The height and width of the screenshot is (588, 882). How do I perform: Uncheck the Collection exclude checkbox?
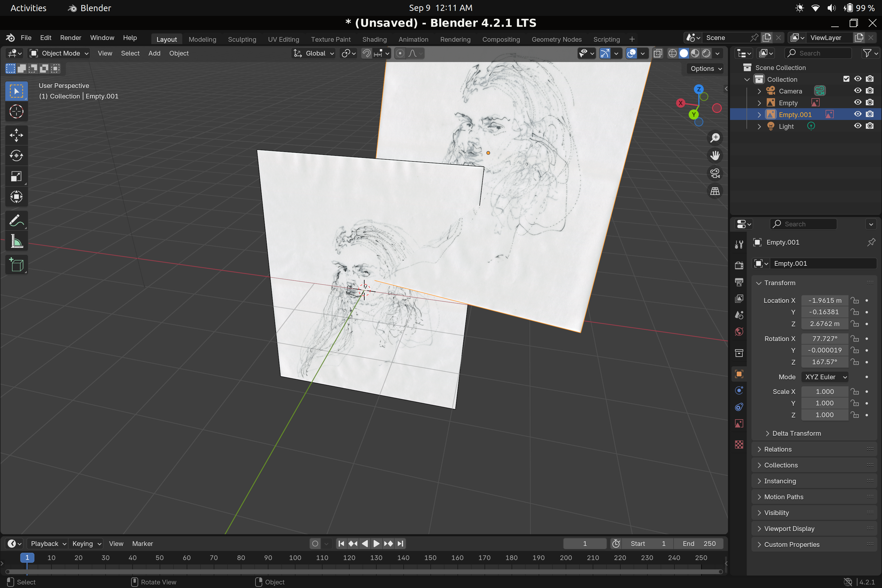846,79
